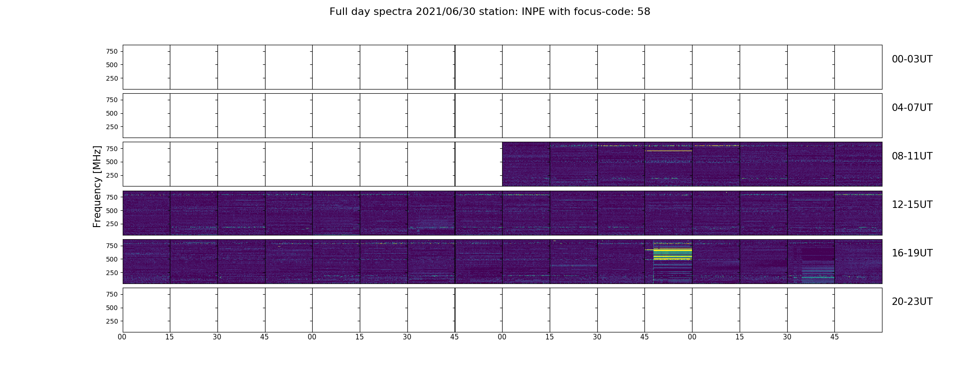Click the 750 tick in the 04-07UT row
This screenshot has height=373, width=980.
pyautogui.click(x=112, y=100)
